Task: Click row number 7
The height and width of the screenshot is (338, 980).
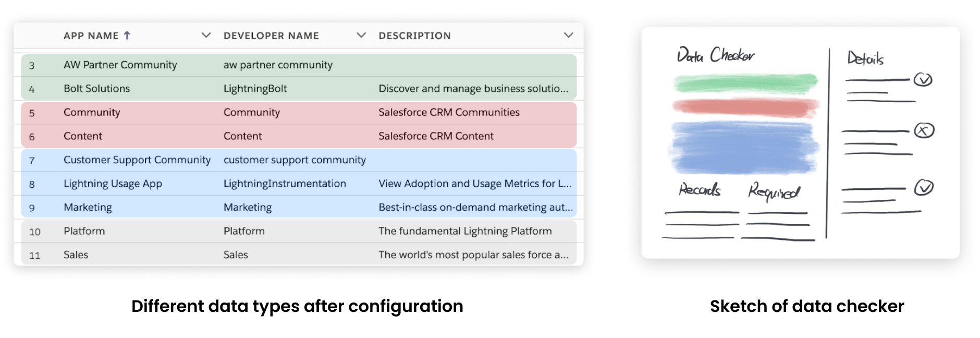Action: point(32,161)
